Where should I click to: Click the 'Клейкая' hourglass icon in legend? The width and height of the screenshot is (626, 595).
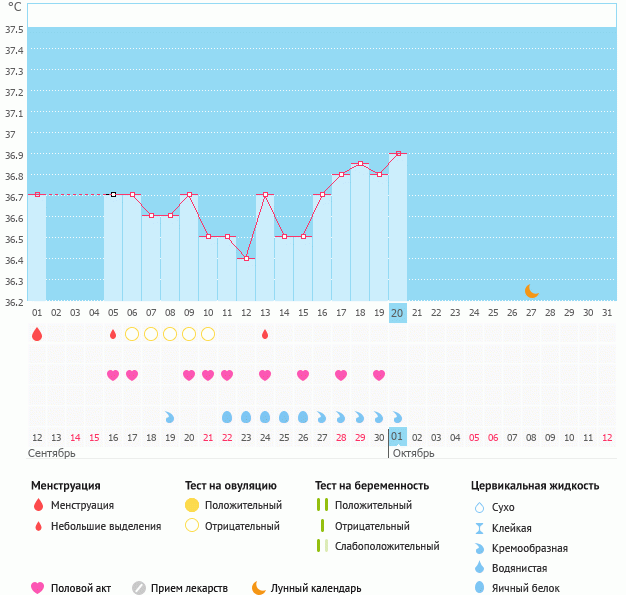[480, 528]
